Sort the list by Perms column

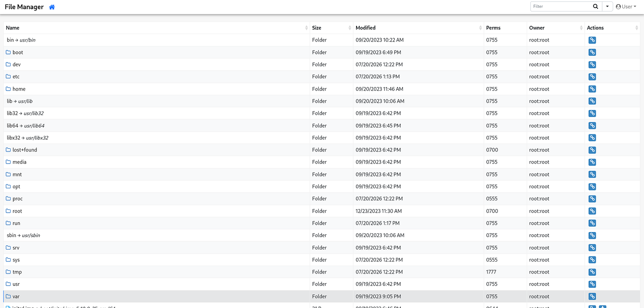click(x=506, y=28)
